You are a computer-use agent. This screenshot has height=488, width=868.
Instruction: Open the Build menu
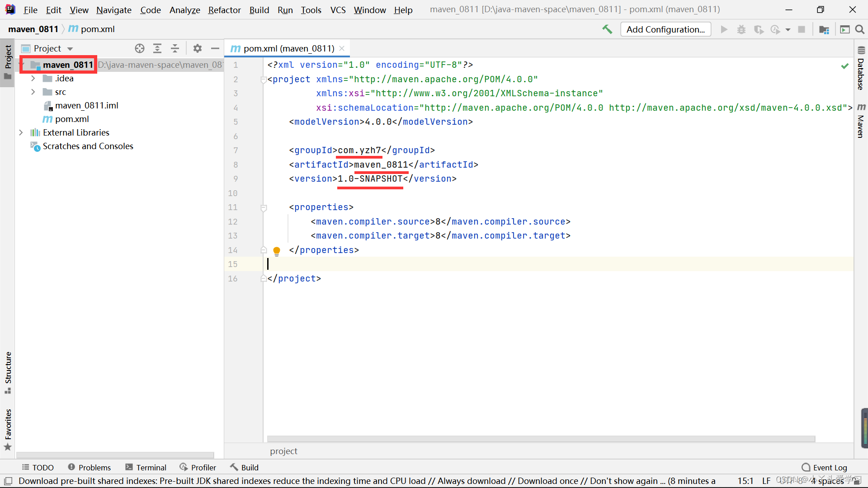point(259,10)
